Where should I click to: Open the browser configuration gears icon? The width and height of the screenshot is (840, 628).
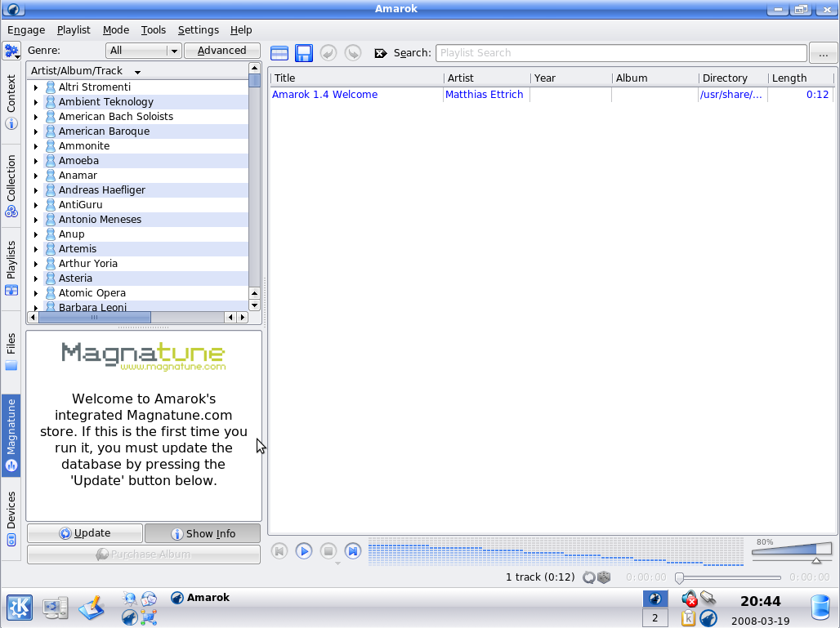(11, 51)
